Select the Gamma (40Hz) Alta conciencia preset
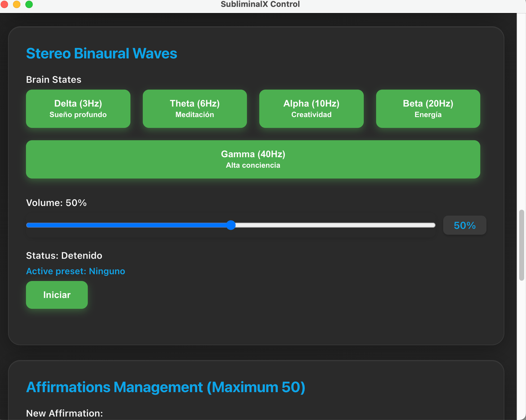The width and height of the screenshot is (526, 420). (253, 159)
